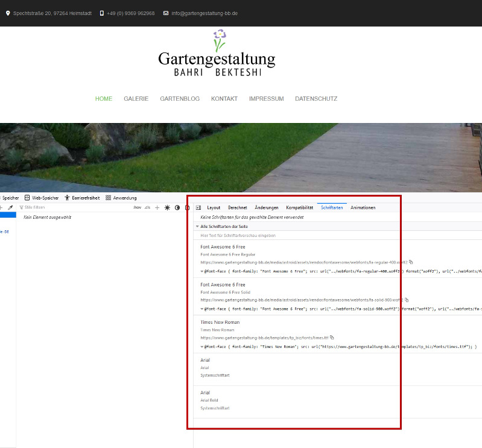Toggle light color scheme simulation sun icon
This screenshot has width=482, height=448.
167,207
